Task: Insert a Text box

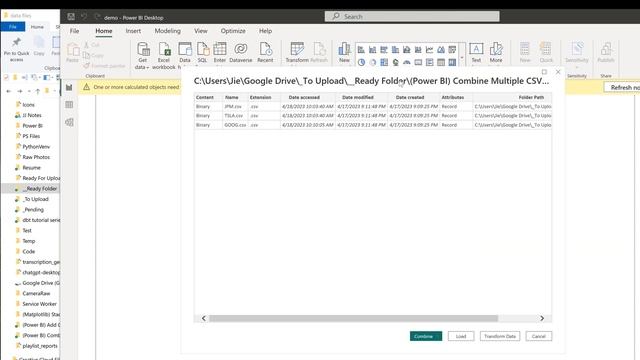Action: click(x=476, y=53)
